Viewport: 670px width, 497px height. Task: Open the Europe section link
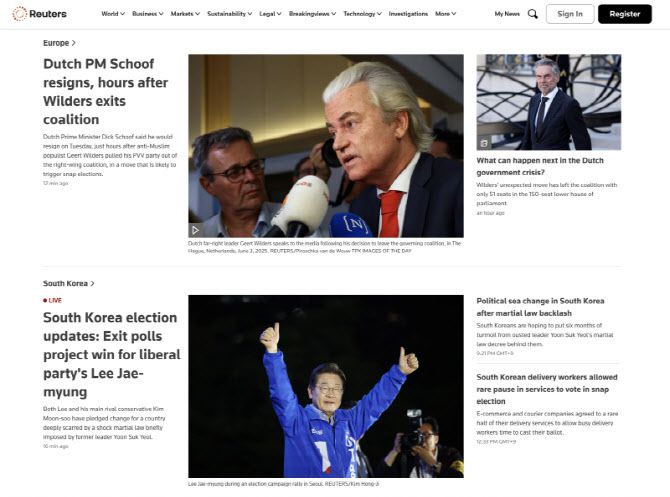(59, 43)
